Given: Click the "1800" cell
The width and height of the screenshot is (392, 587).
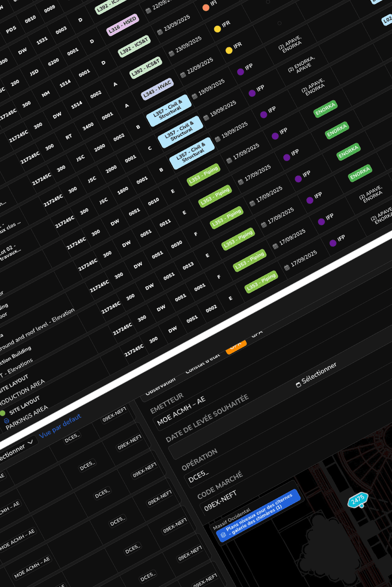Looking at the screenshot, I should [123, 191].
